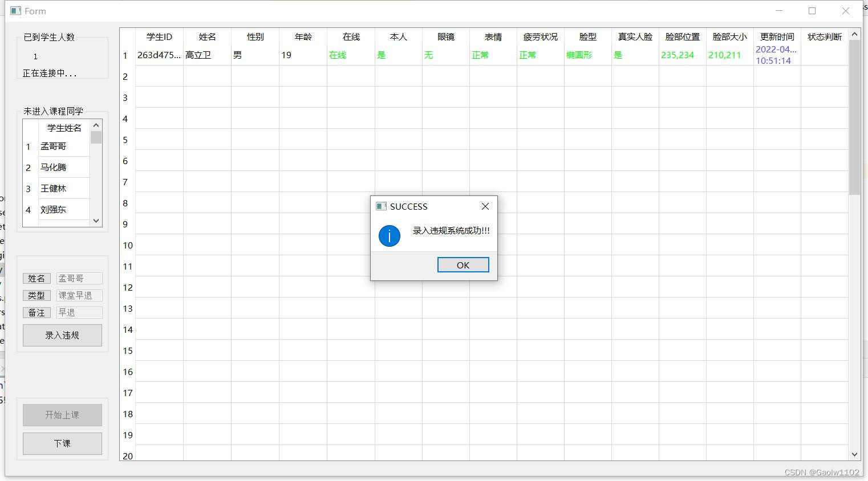The height and width of the screenshot is (481, 868).
Task: Click the 开始上课 button
Action: click(x=62, y=415)
